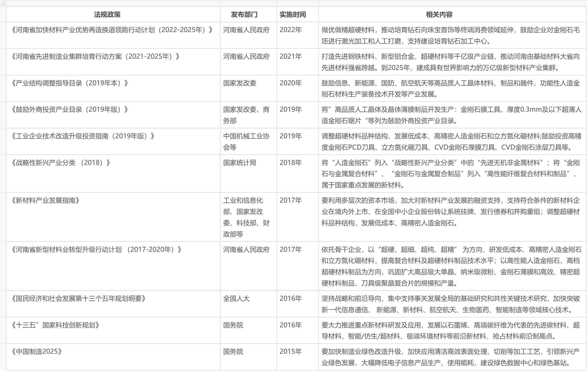Click the 2022年 date cell
588x372 pixels.
tap(298, 35)
